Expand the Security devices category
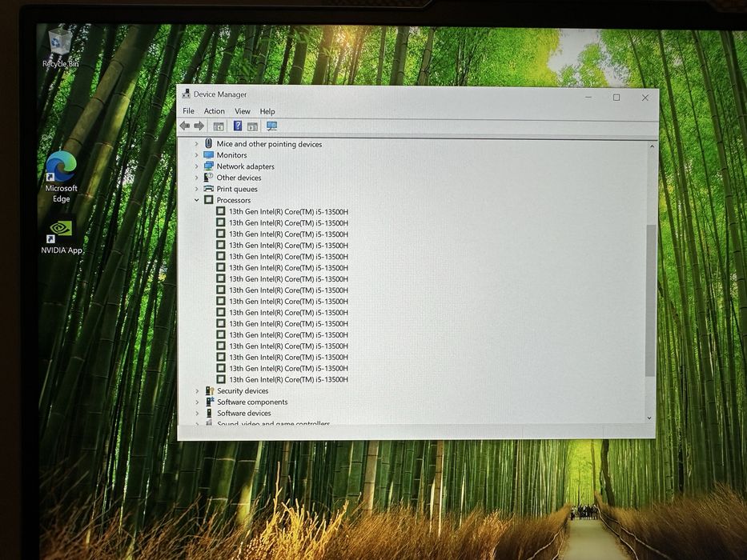 coord(197,390)
